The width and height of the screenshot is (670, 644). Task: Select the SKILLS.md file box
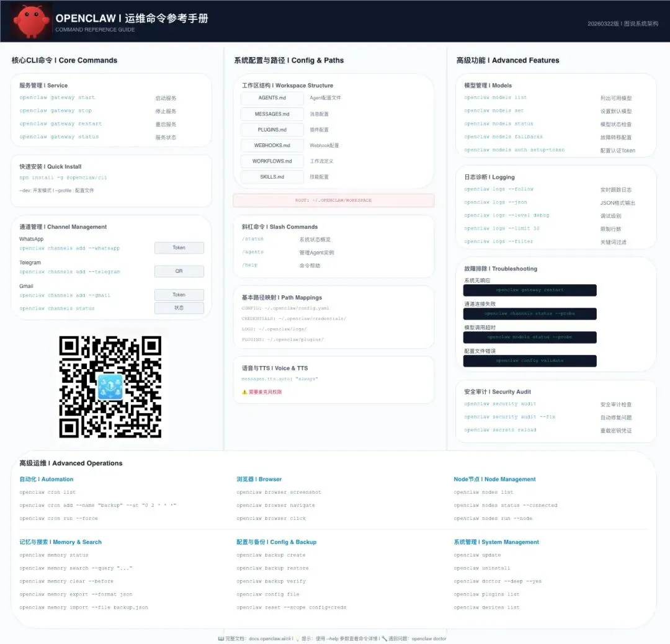tap(272, 177)
